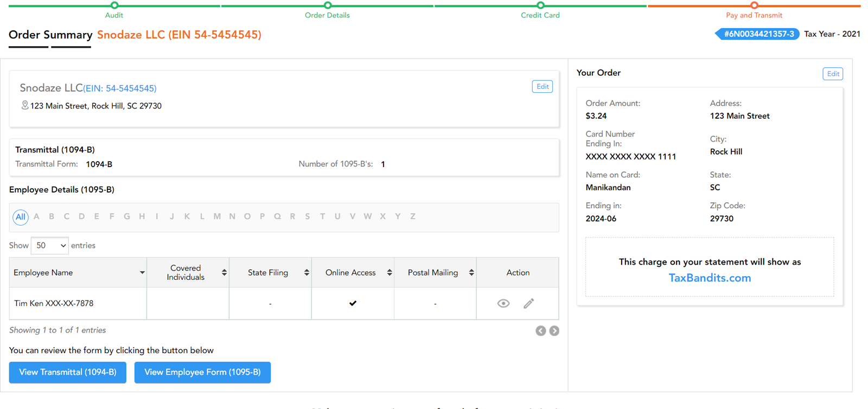Click Tax Year - 2021 text
This screenshot has width=868, height=409.
[832, 34]
